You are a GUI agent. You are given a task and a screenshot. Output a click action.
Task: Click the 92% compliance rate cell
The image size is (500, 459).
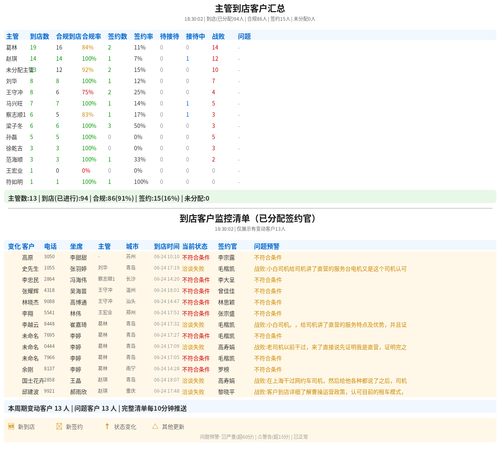(88, 70)
